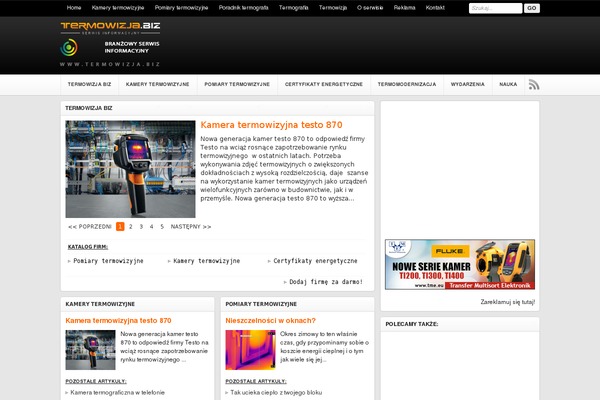600x400 pixels.
Task: Open Poradnik termografa menu item
Action: [243, 8]
